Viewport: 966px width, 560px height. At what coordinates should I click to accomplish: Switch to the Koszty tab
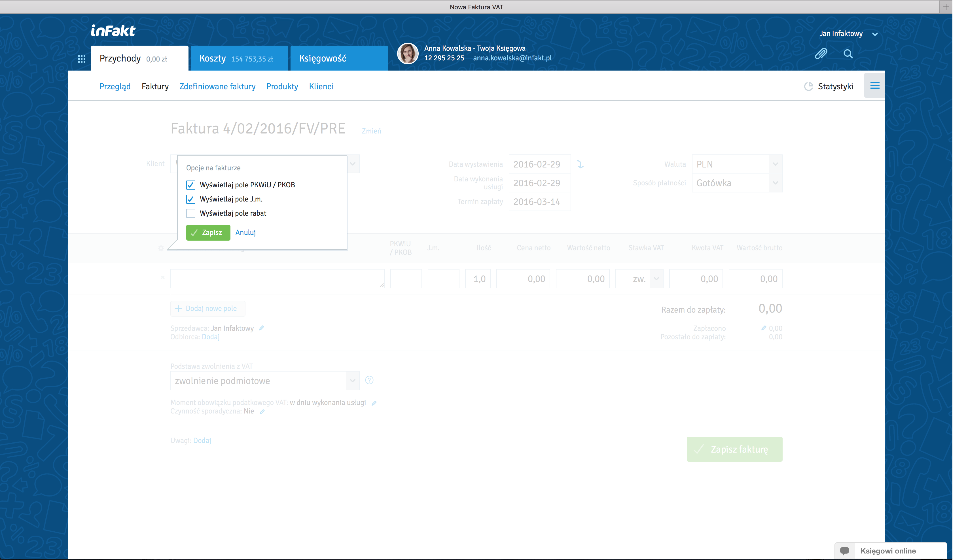[239, 58]
